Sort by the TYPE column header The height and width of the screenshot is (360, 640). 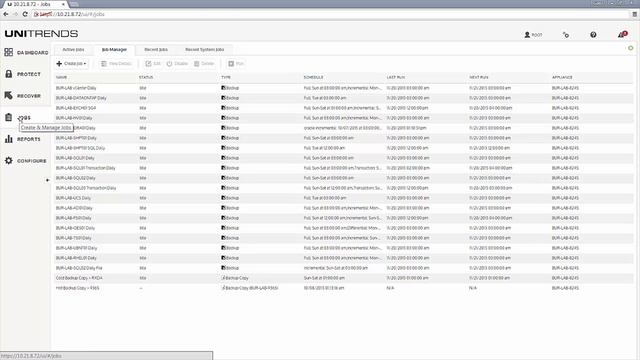226,77
